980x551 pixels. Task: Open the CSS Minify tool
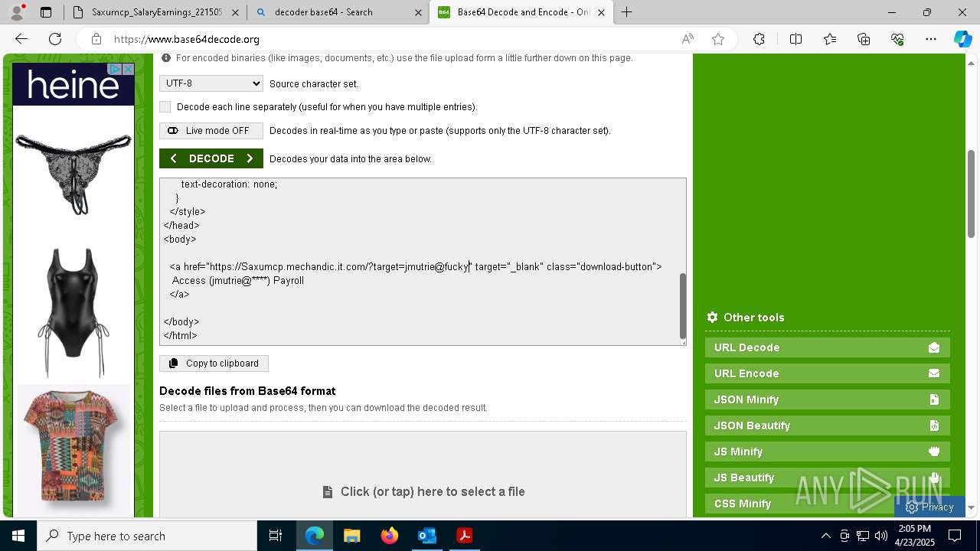[x=828, y=504]
